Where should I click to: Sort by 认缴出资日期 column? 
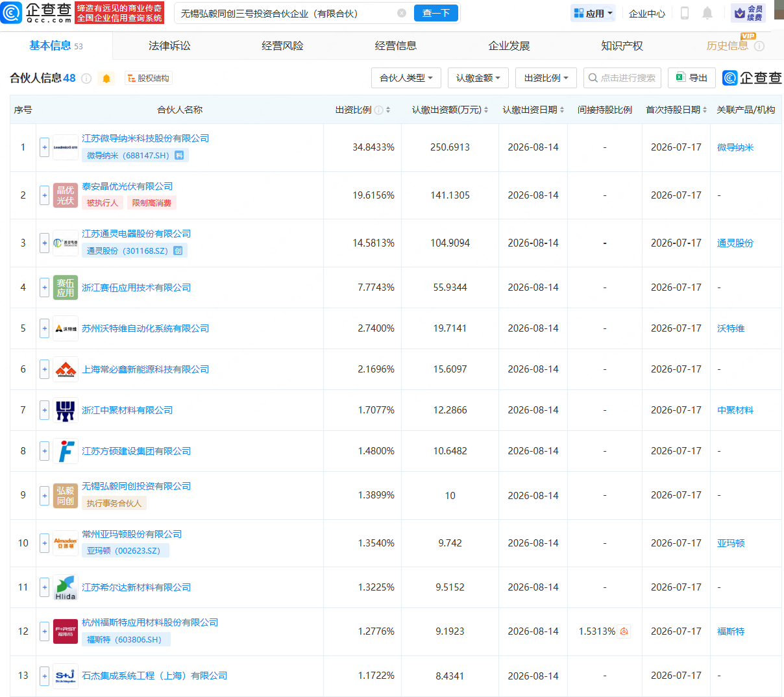pyautogui.click(x=562, y=110)
